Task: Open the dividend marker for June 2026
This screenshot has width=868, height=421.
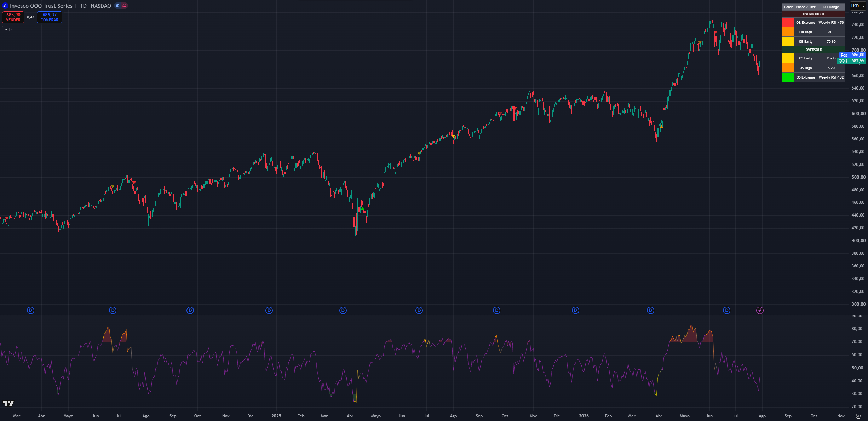Action: (x=727, y=311)
